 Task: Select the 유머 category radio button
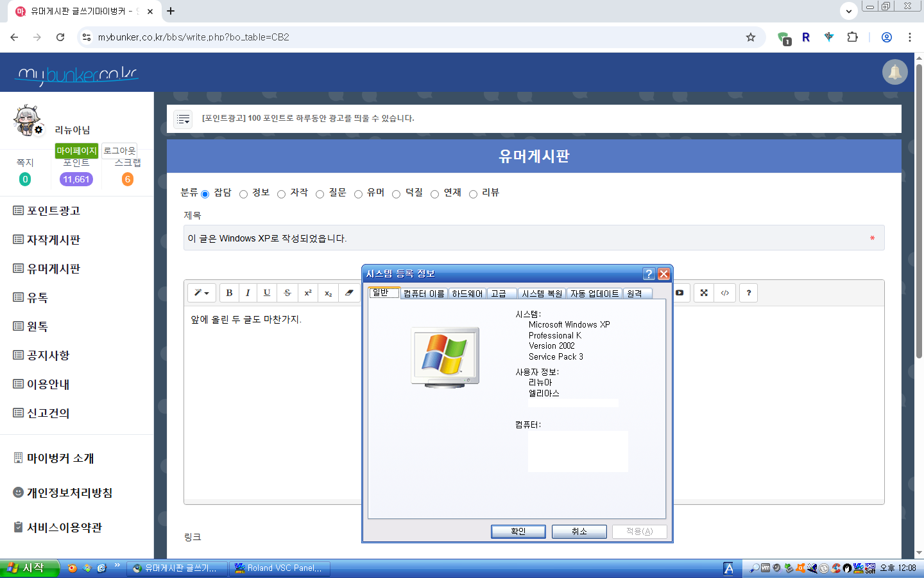coord(359,194)
